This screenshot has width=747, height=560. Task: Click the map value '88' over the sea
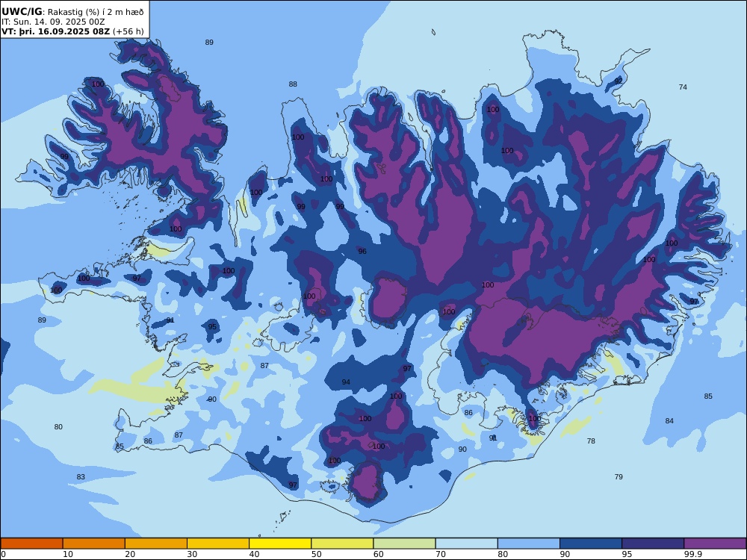tap(293, 84)
